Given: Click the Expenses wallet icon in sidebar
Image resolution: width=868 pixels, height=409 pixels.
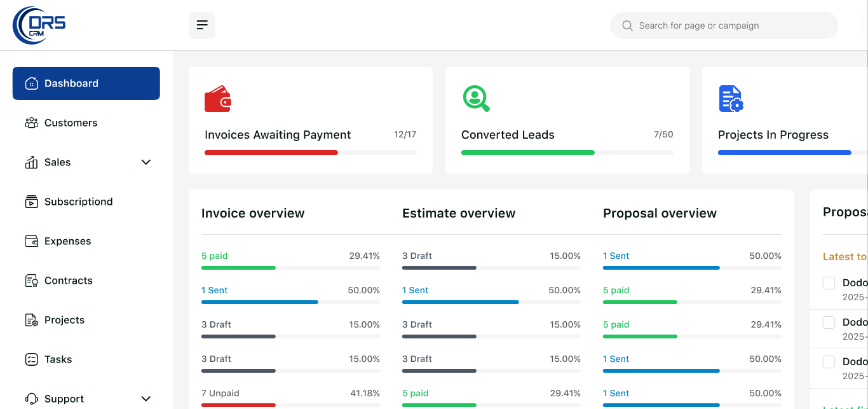Looking at the screenshot, I should click(31, 241).
